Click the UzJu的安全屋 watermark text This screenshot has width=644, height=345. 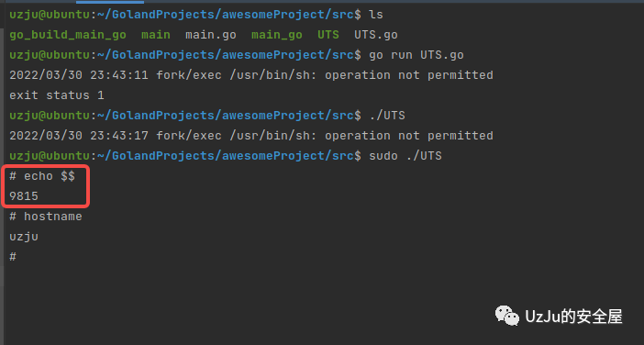tap(573, 317)
